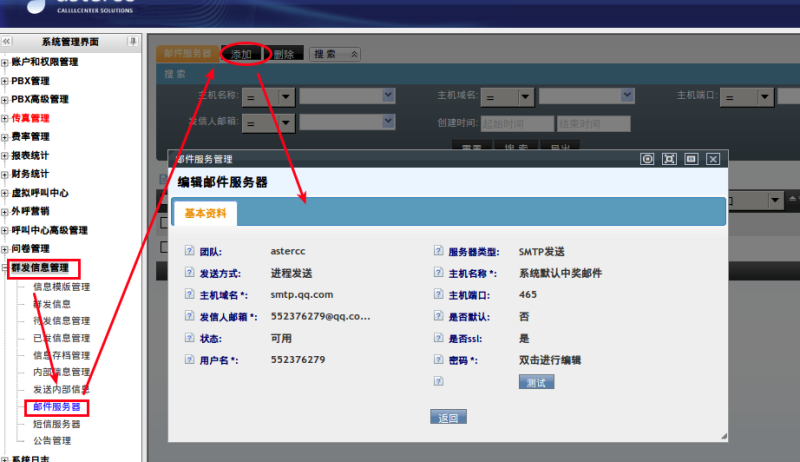
Task: Switch to the 基本资料 tab
Action: click(x=205, y=213)
